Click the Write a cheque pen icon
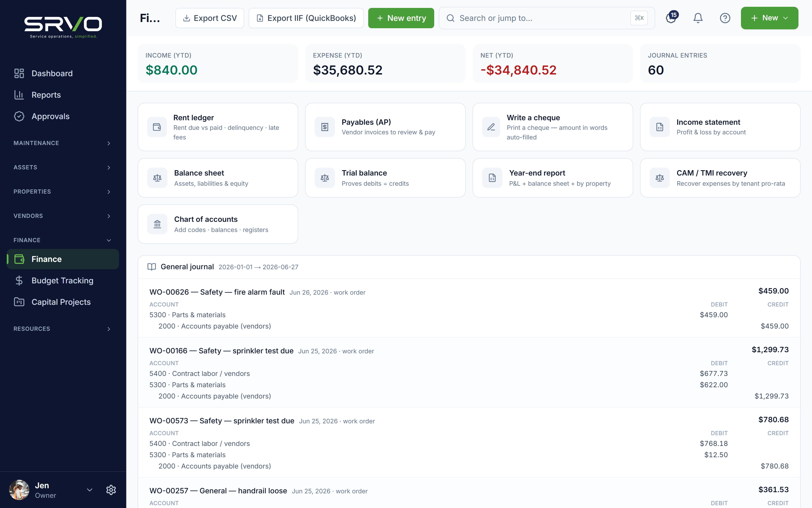Screen dimensions: 812x508 tap(491, 127)
